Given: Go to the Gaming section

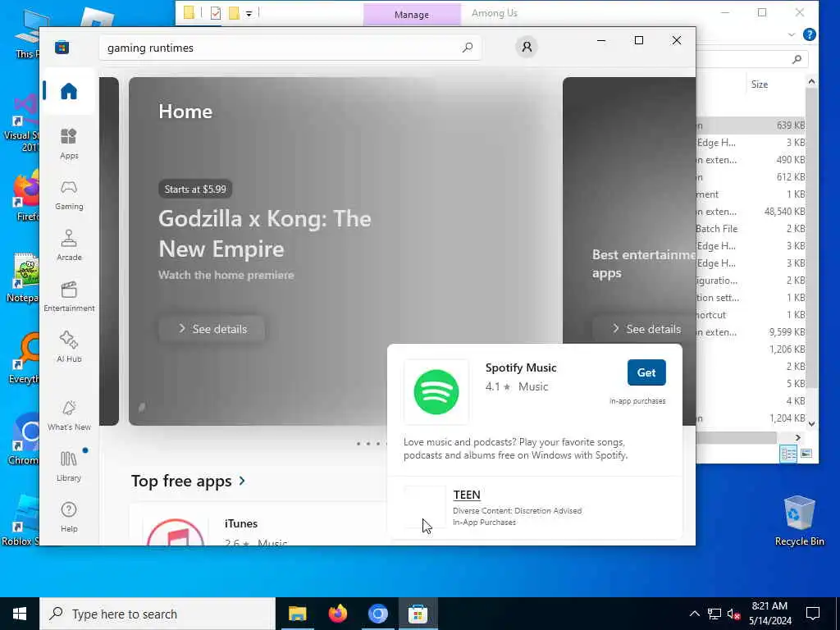Looking at the screenshot, I should pyautogui.click(x=69, y=195).
